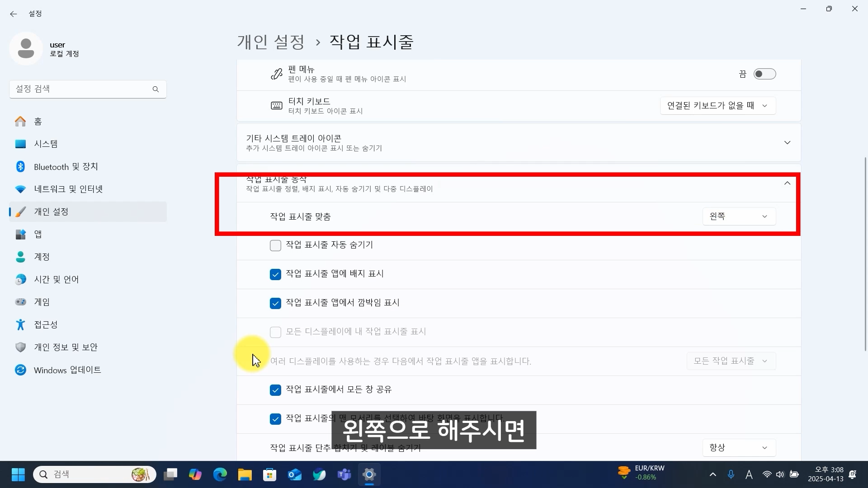
Task: Open 작업 표시줄 맞춤 dropdown showing 왼쪽
Action: coord(739,216)
